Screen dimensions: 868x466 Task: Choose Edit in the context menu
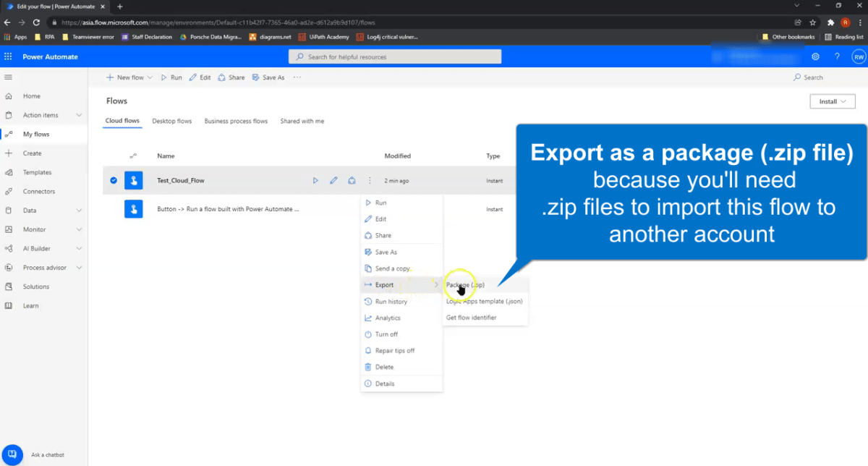tap(401, 219)
